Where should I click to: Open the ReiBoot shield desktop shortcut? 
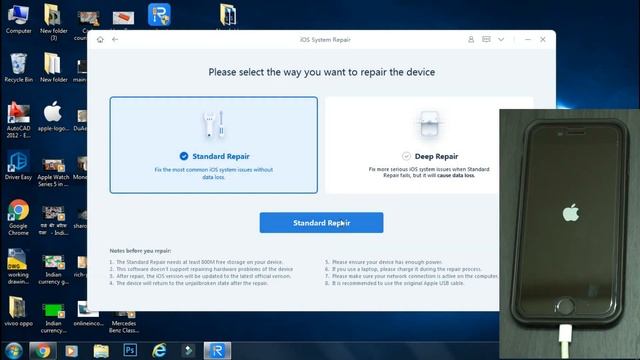pos(159,15)
